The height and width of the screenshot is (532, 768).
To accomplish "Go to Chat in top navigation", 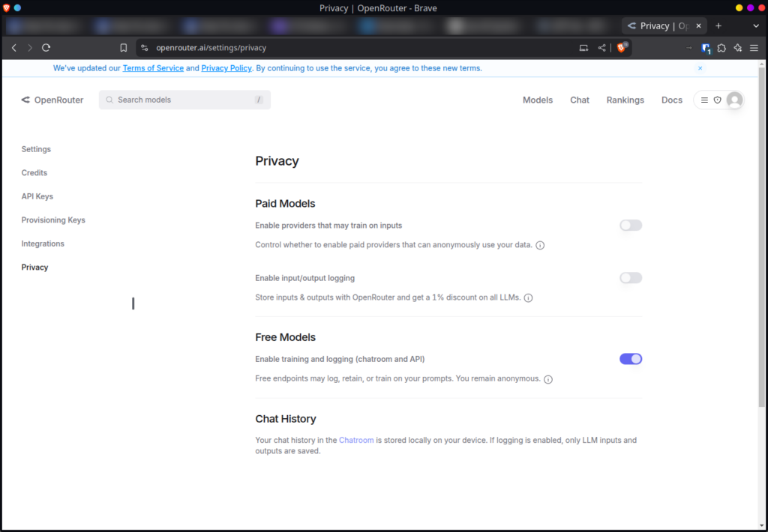I will pyautogui.click(x=580, y=100).
